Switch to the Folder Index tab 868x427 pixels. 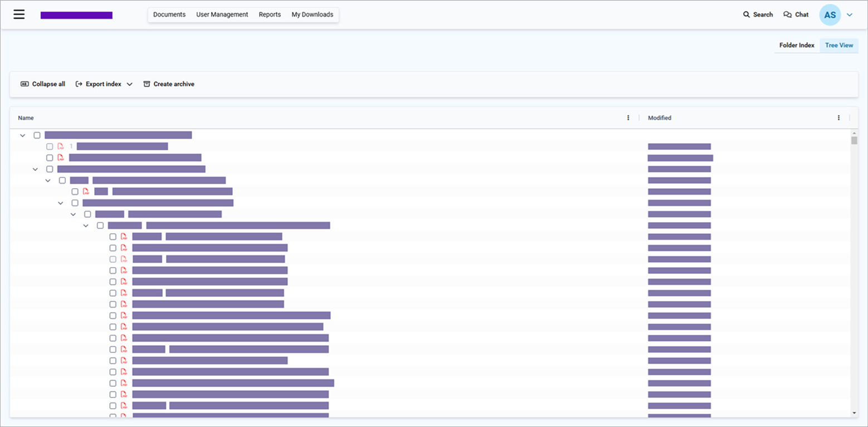click(x=797, y=45)
